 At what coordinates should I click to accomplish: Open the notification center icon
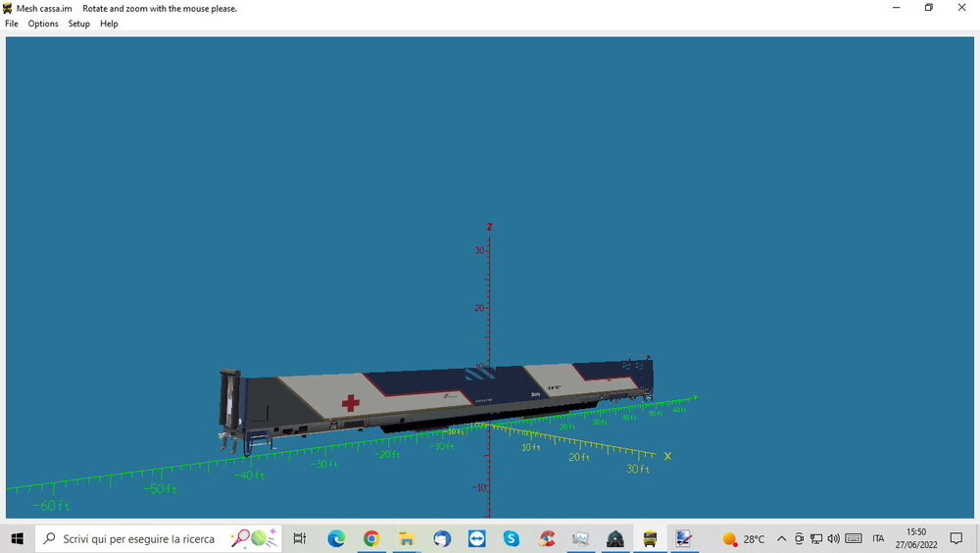[956, 538]
